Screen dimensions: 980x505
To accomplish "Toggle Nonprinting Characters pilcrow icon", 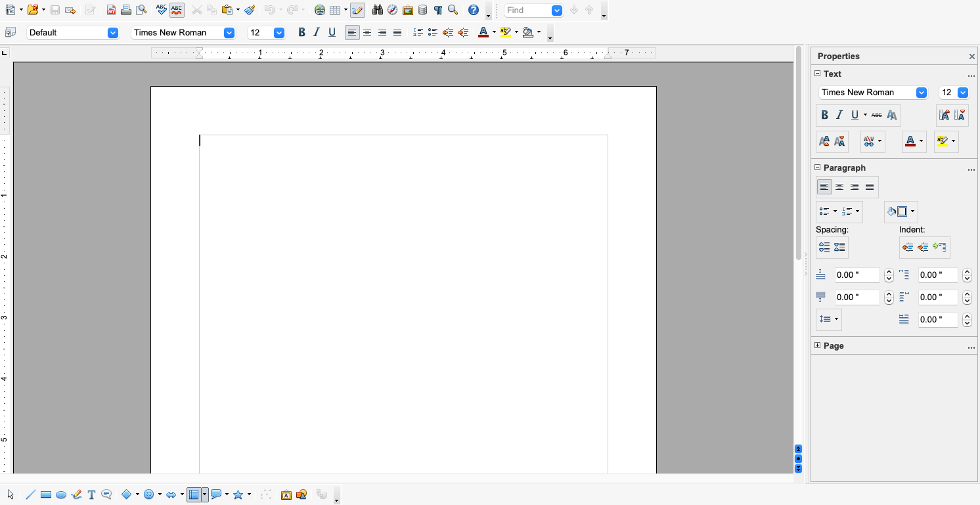I will pos(437,10).
